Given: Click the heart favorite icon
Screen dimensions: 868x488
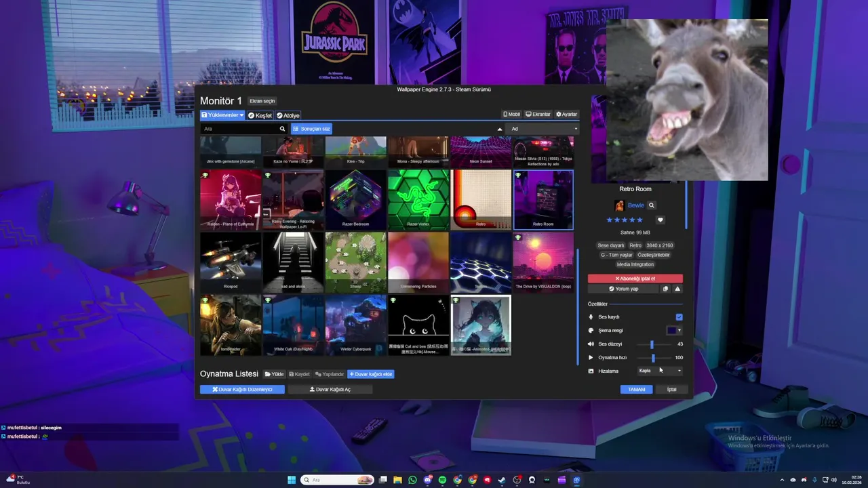Looking at the screenshot, I should point(660,220).
